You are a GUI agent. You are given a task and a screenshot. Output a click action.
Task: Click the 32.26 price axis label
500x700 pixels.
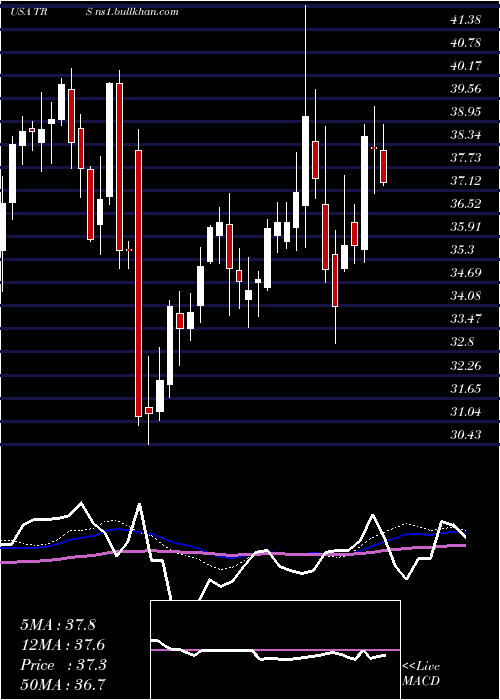[465, 366]
